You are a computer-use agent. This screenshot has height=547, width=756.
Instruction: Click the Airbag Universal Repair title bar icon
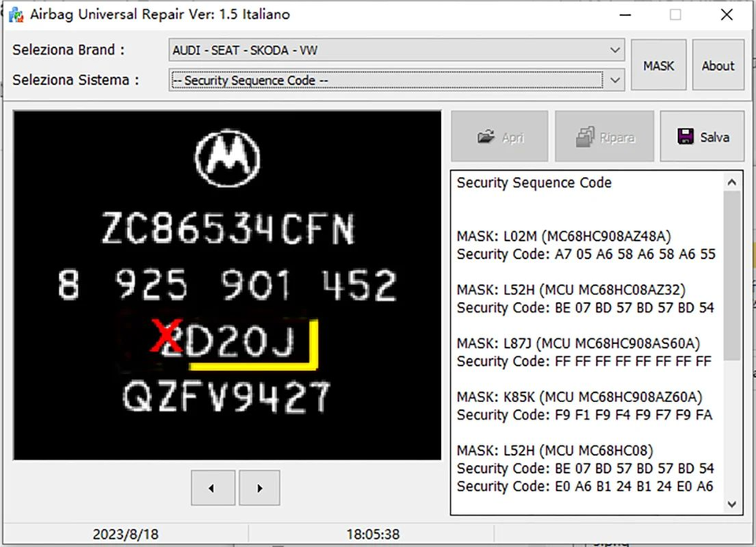click(16, 15)
